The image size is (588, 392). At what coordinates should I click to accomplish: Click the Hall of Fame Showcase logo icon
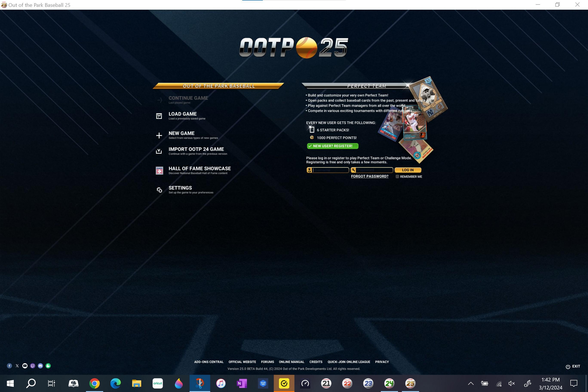(x=159, y=171)
